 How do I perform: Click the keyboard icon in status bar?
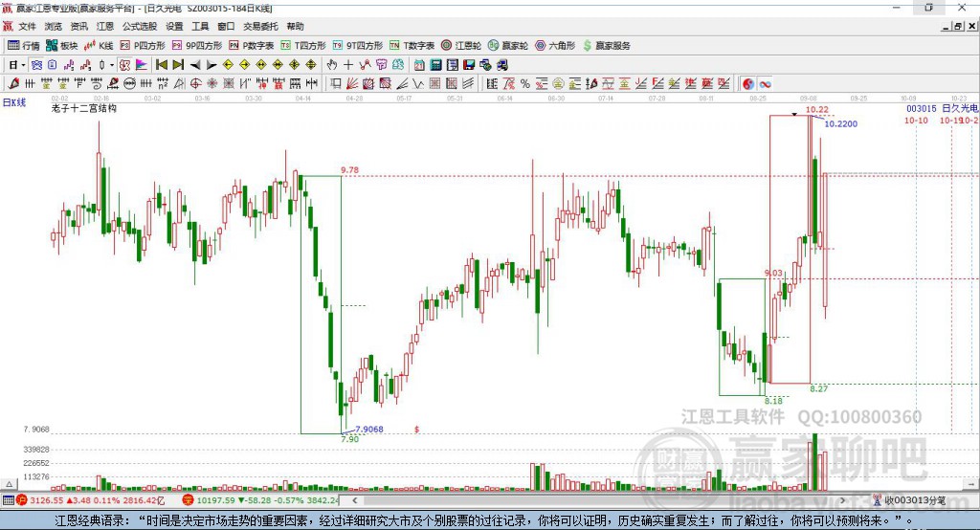pyautogui.click(x=8, y=500)
